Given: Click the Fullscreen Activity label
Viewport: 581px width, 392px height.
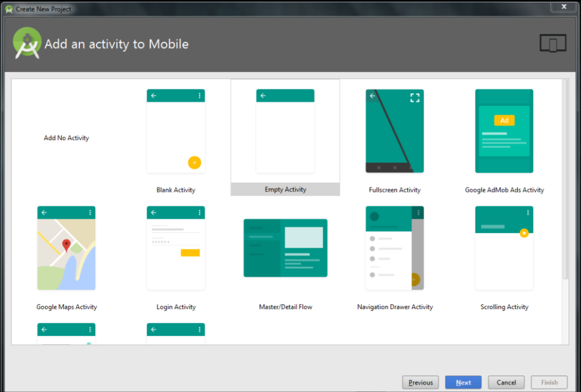Looking at the screenshot, I should point(395,190).
